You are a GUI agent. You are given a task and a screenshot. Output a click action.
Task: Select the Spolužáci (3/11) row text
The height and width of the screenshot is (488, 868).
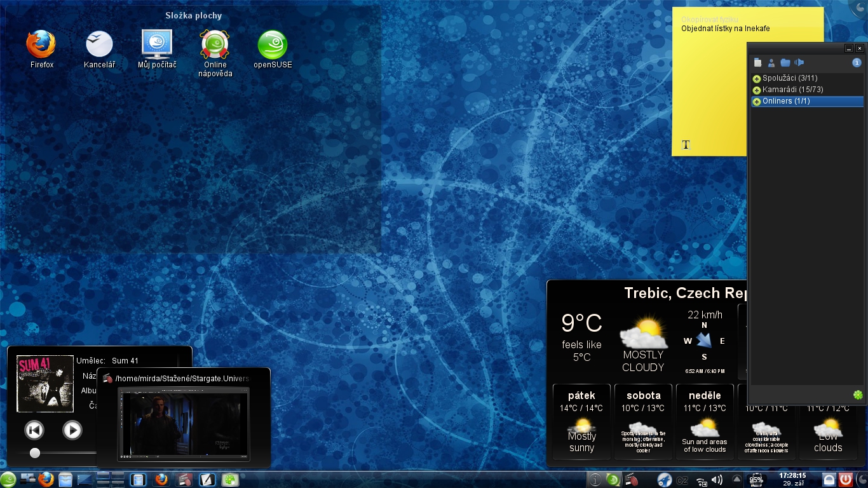point(790,78)
